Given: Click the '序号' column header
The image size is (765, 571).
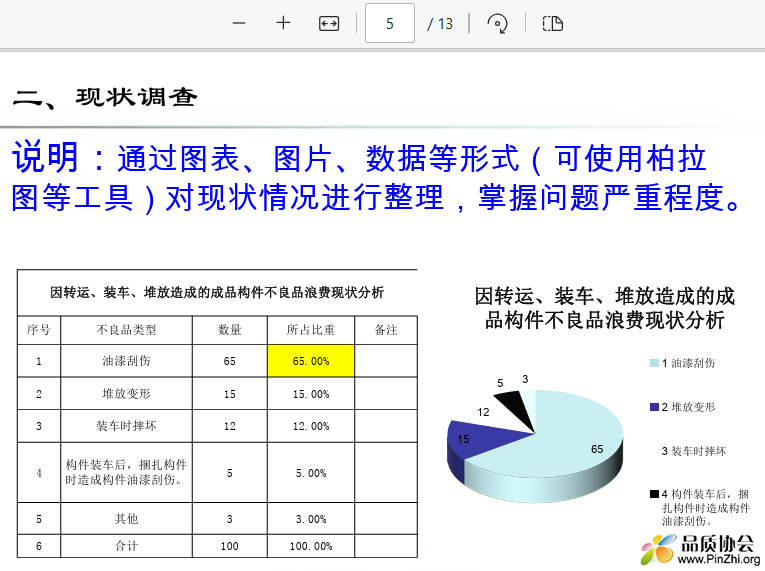Looking at the screenshot, I should [39, 330].
